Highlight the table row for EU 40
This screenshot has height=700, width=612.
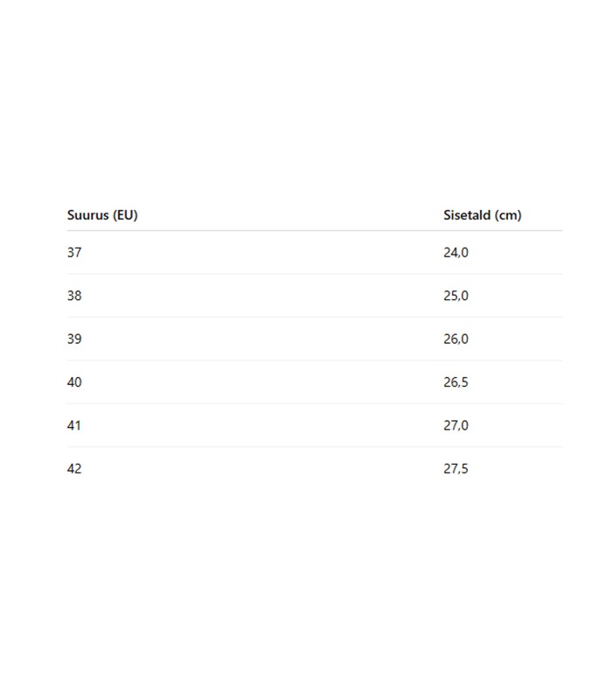pyautogui.click(x=262, y=382)
